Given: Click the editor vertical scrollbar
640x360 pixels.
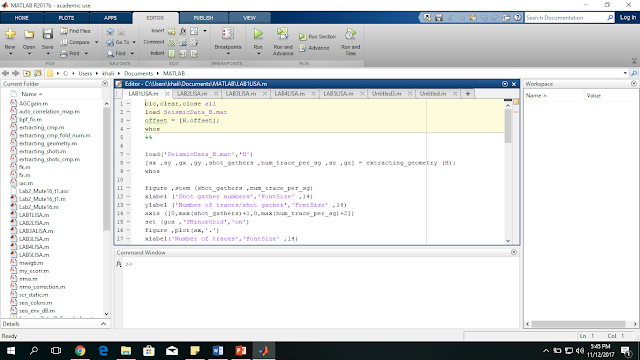Looking at the screenshot, I should 508,173.
